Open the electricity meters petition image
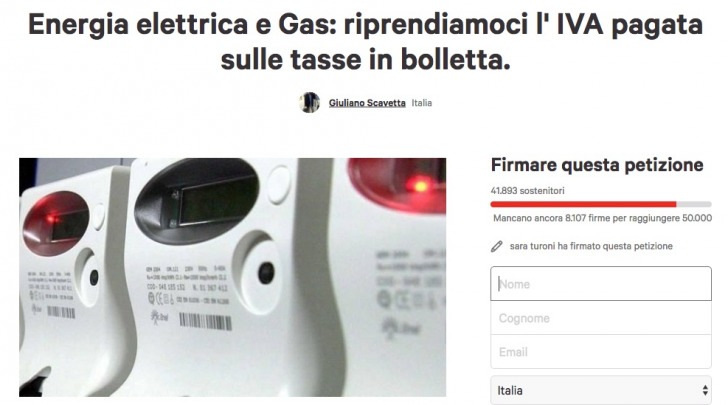Viewport: 728px width, 405px height. pos(233,277)
